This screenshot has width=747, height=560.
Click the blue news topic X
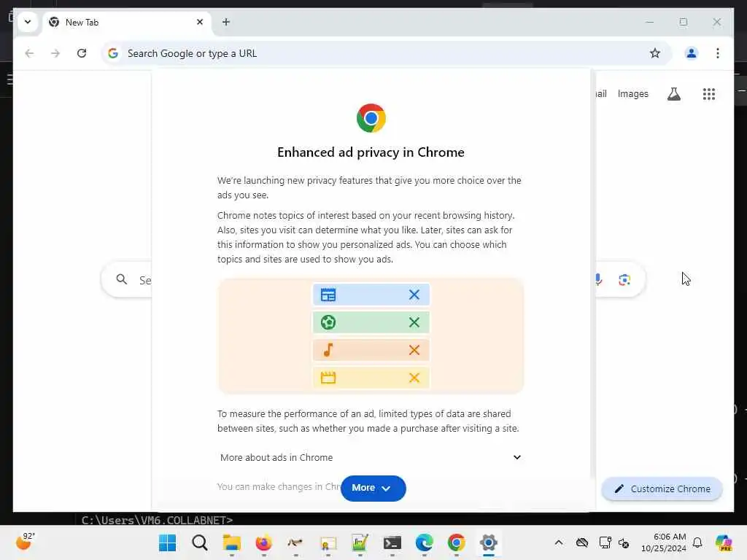click(x=414, y=295)
